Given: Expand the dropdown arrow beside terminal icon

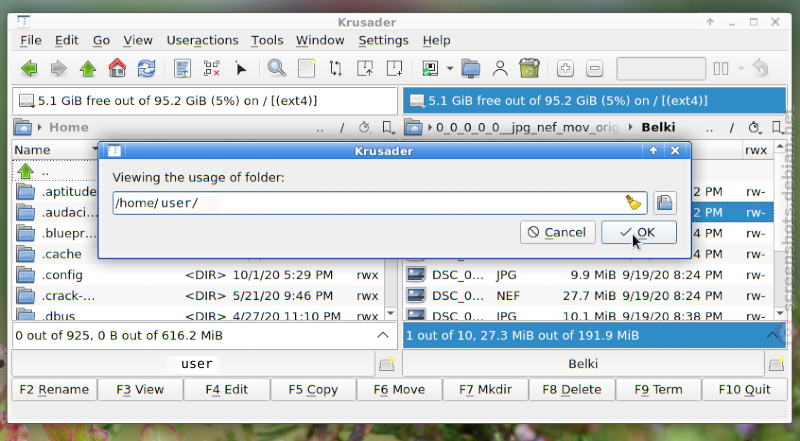Looking at the screenshot, I should (449, 68).
